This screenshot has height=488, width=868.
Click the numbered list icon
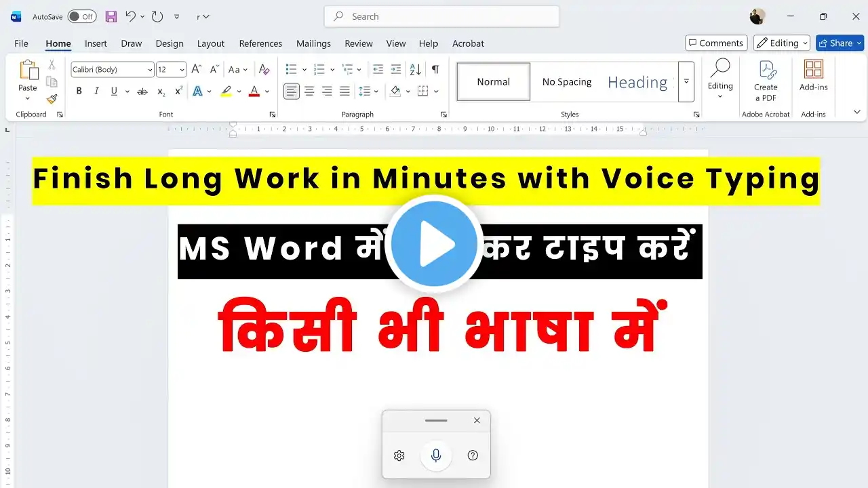coord(319,69)
